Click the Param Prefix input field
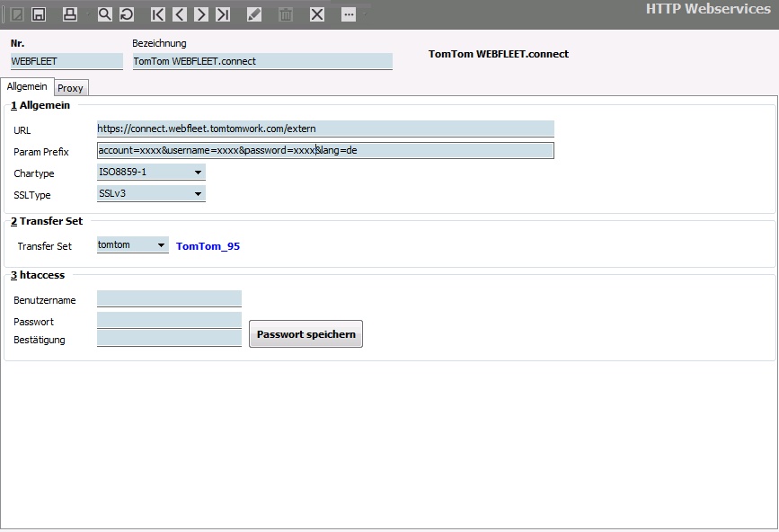779x532 pixels. pyautogui.click(x=325, y=150)
